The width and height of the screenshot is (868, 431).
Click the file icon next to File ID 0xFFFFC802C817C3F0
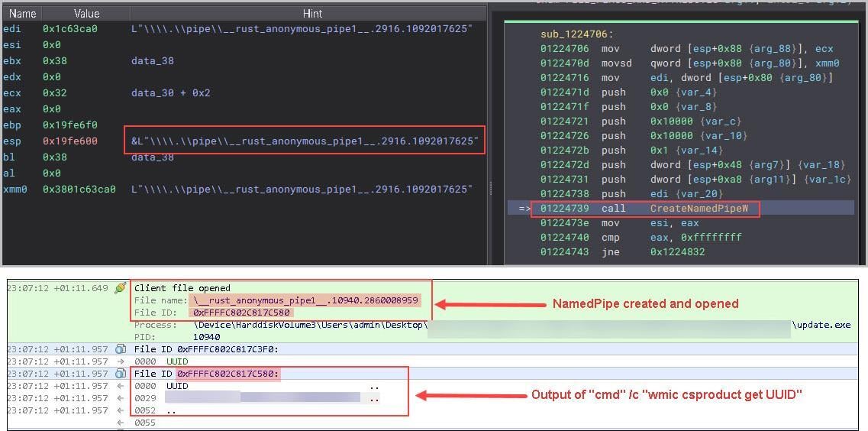[120, 349]
